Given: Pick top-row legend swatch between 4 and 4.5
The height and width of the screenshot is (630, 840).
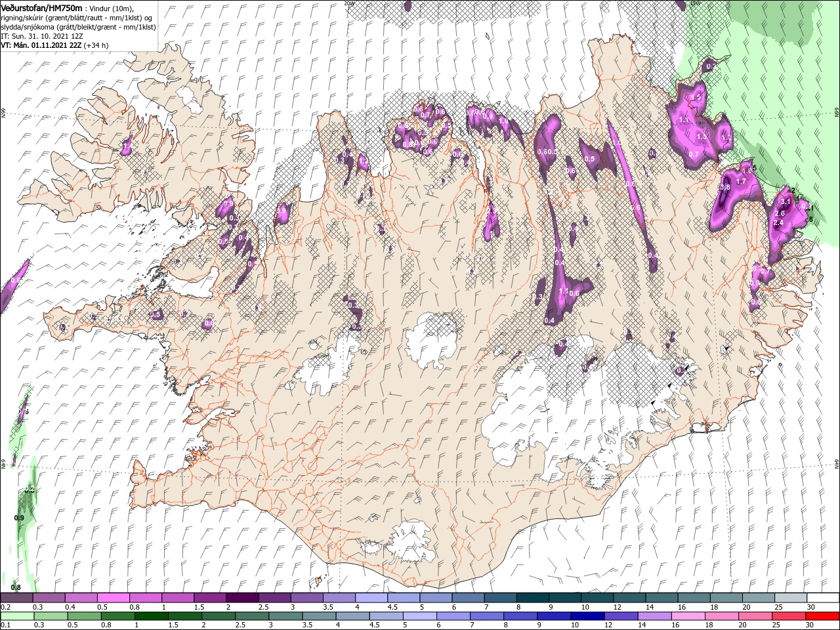Looking at the screenshot, I should click(371, 598).
